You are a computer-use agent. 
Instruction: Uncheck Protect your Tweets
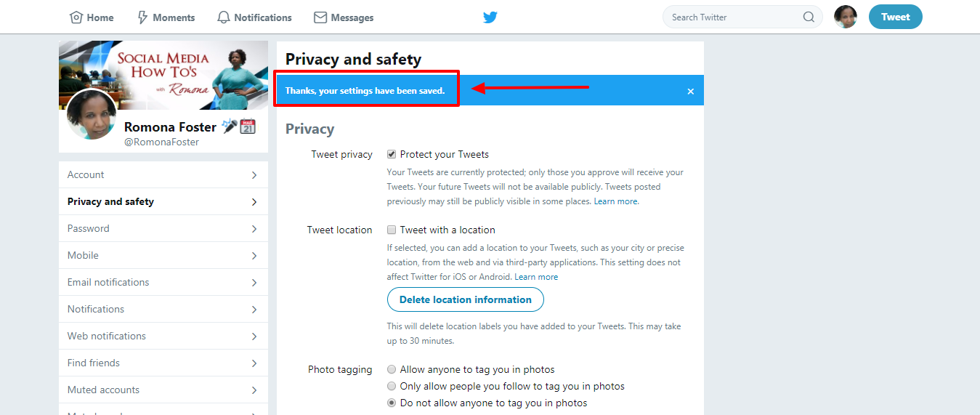click(x=392, y=154)
